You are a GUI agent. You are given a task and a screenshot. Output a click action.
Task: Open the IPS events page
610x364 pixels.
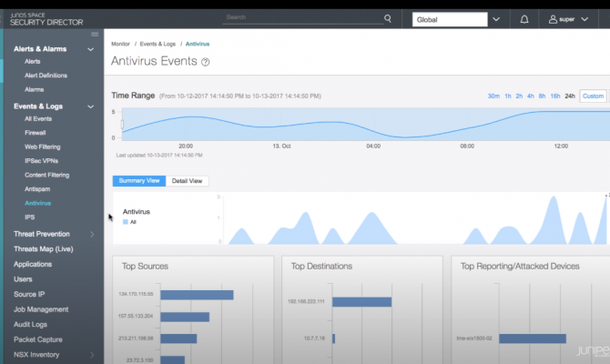[30, 217]
